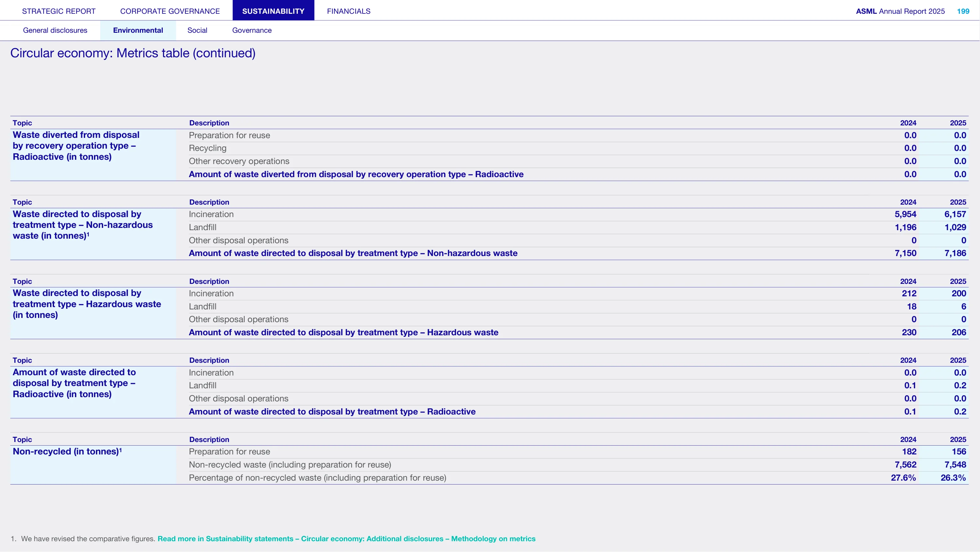Select the Environmental sub-tab
The height and width of the screenshot is (552, 980).
tap(138, 30)
